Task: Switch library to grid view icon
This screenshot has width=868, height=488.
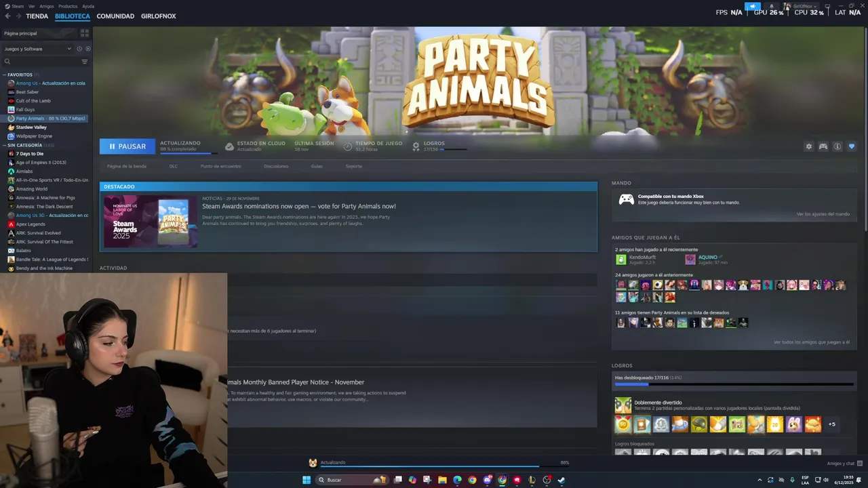Action: (85, 33)
